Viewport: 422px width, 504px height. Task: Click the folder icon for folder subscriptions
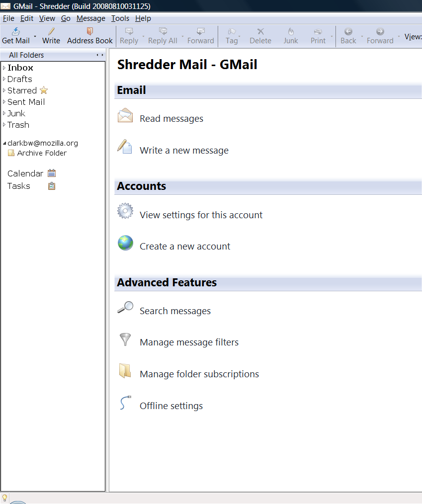[x=125, y=371]
